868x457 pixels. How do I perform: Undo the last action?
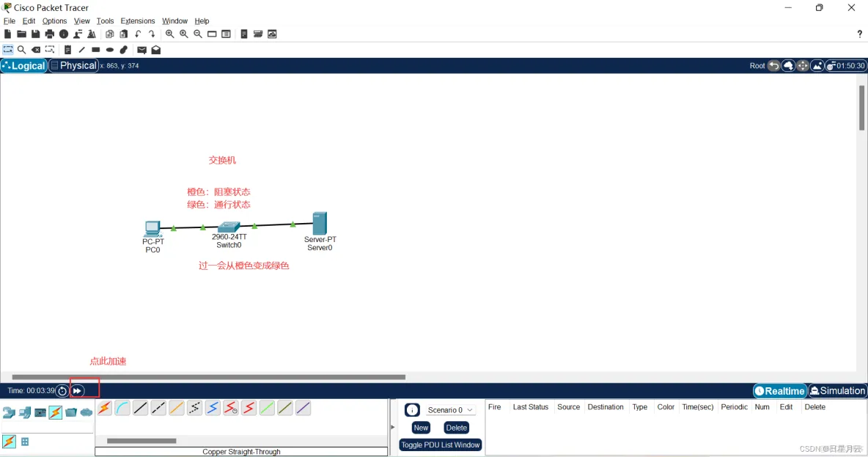138,34
